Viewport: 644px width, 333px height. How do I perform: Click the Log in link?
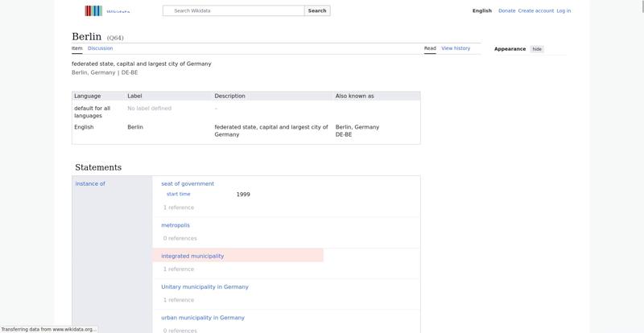(563, 10)
